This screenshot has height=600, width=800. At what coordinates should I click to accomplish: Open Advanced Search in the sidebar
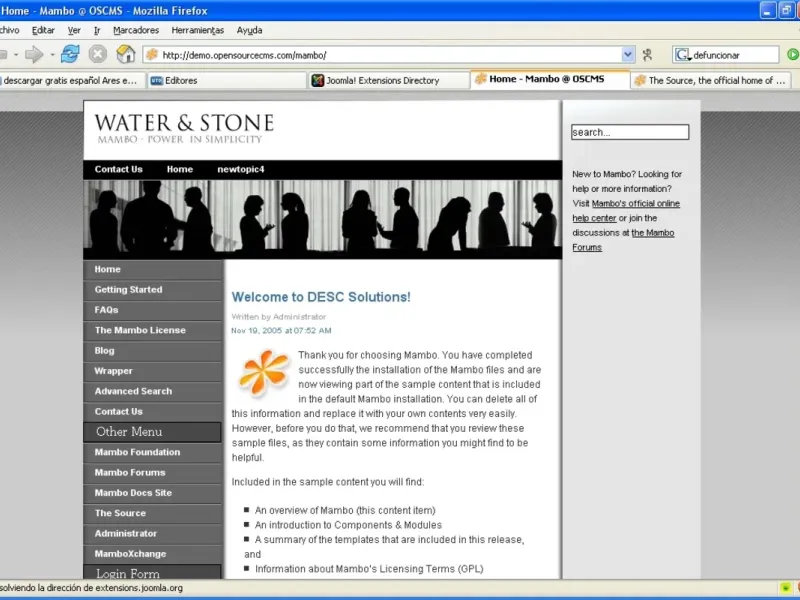[153, 391]
